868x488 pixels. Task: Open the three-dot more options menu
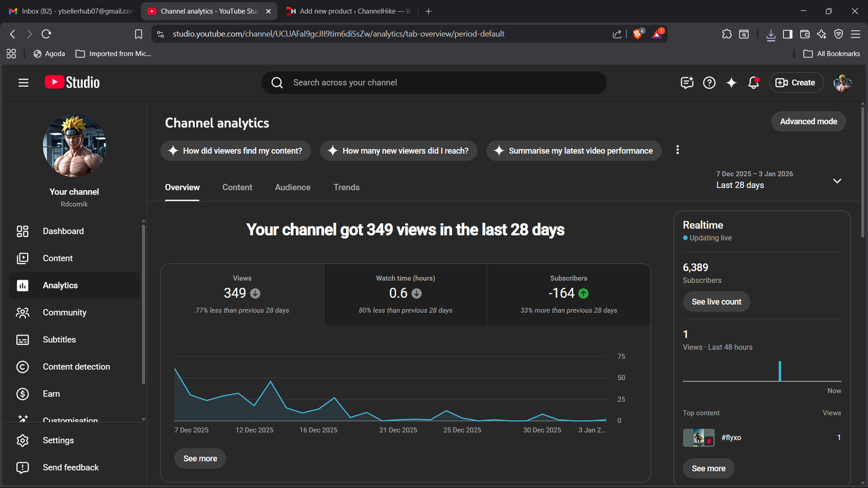point(678,150)
